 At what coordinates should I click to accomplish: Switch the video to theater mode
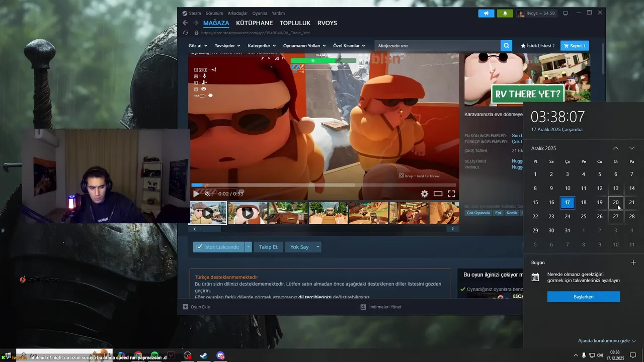(x=438, y=194)
